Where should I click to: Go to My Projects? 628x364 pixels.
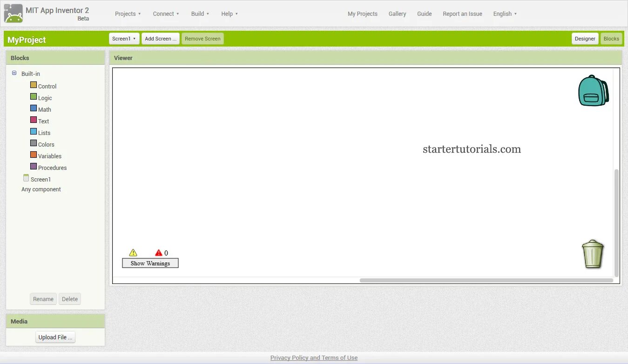click(363, 14)
